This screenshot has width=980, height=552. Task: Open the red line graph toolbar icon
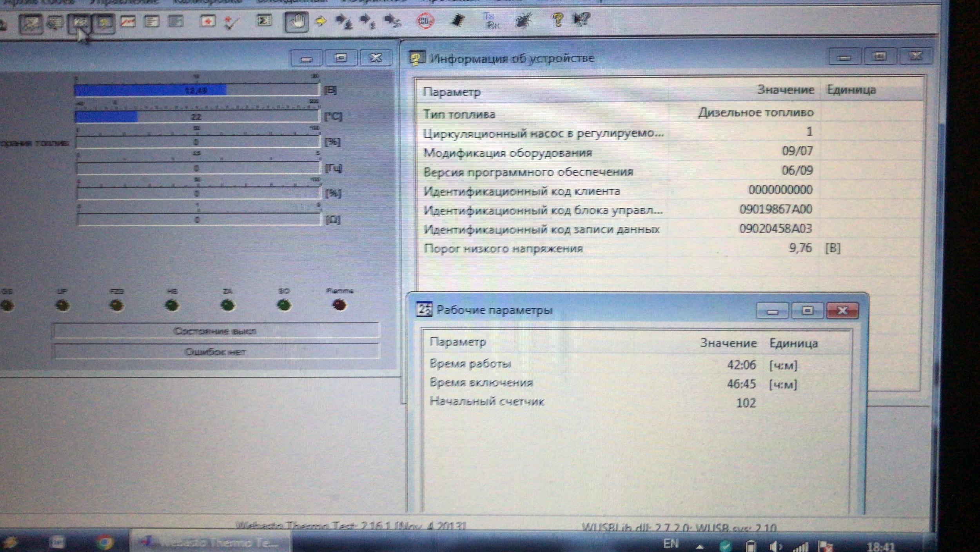pyautogui.click(x=128, y=22)
